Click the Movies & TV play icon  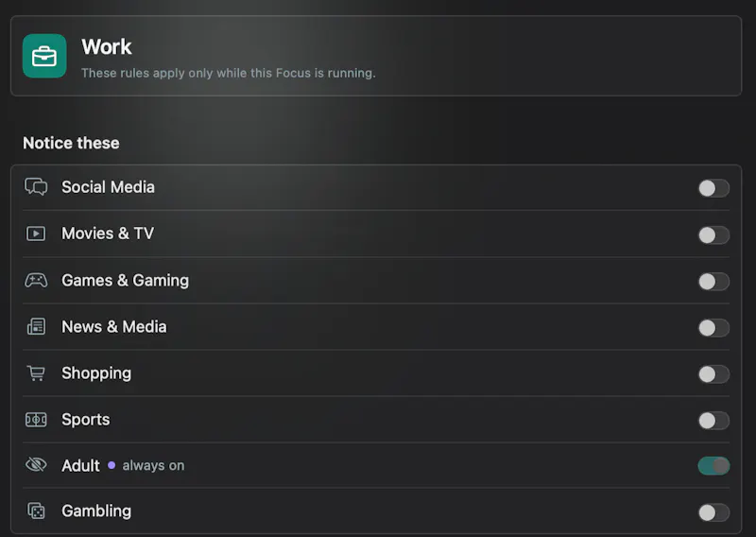click(36, 234)
